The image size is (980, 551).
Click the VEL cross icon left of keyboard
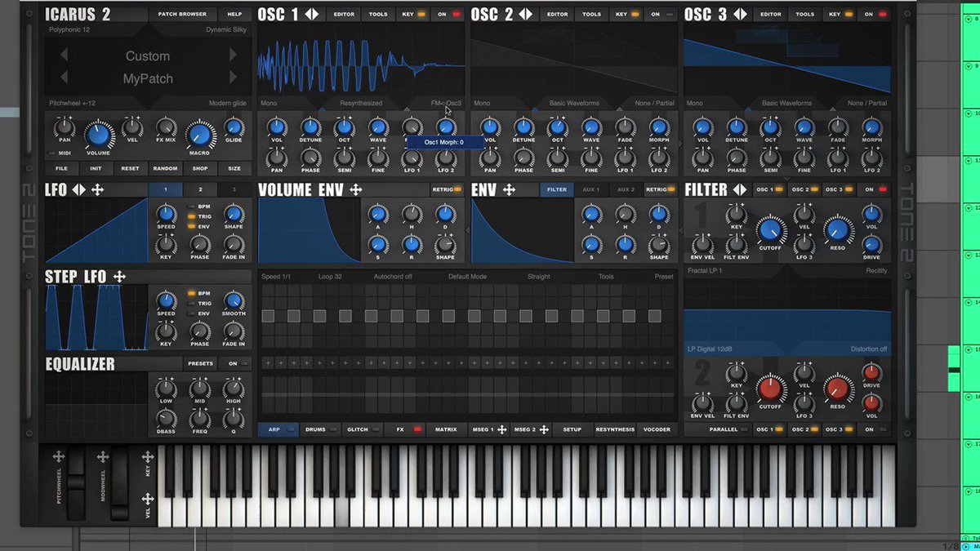click(148, 498)
